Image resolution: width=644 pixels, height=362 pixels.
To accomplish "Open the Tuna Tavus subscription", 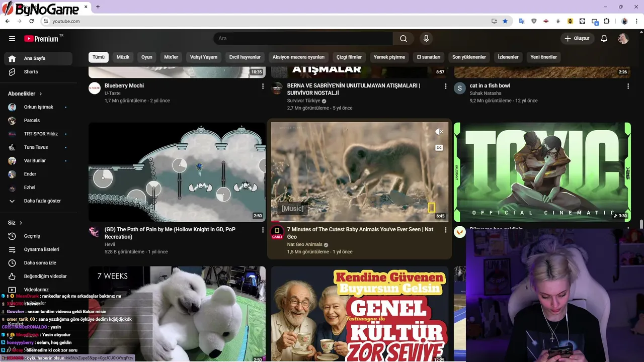I will 38,147.
